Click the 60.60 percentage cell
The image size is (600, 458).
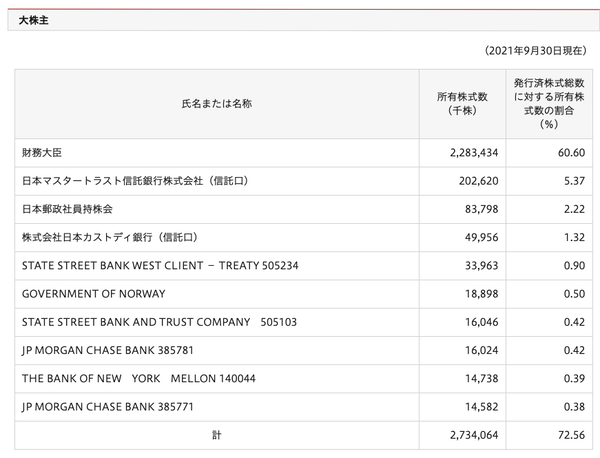pyautogui.click(x=571, y=153)
